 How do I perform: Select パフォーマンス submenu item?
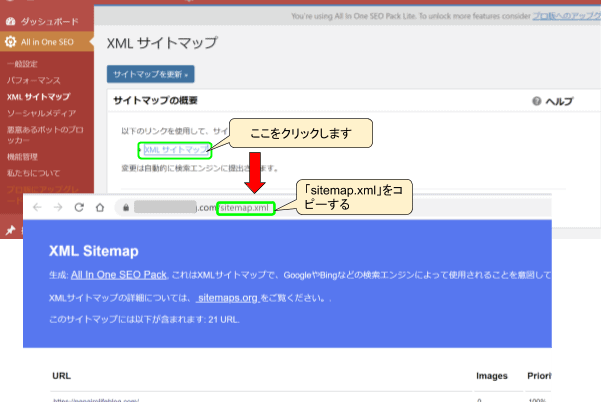tap(34, 79)
